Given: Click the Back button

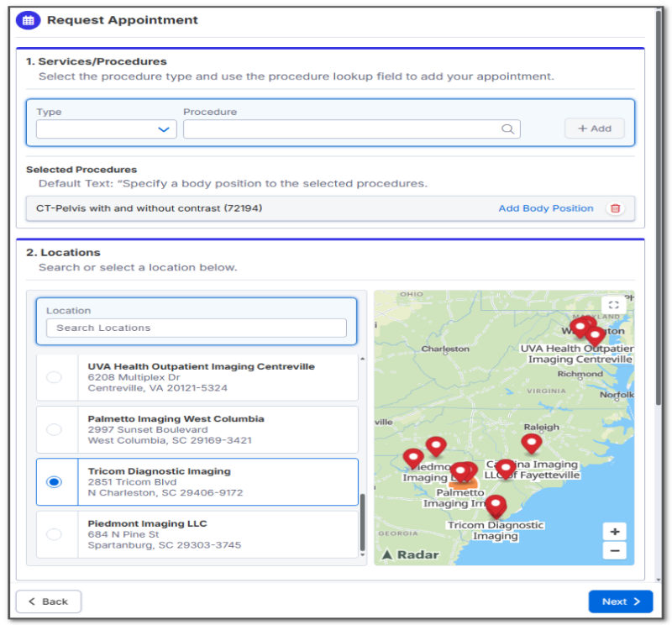Looking at the screenshot, I should pyautogui.click(x=49, y=601).
